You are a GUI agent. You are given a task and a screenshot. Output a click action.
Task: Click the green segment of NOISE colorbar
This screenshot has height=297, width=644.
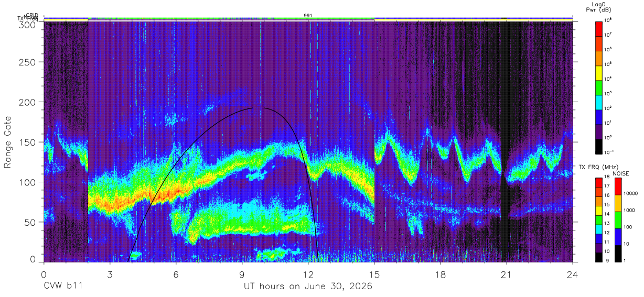click(618, 220)
